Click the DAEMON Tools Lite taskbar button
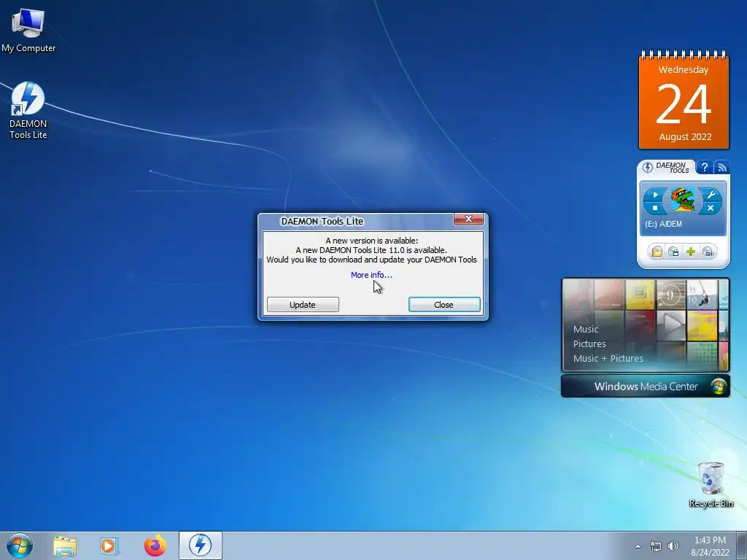 coord(201,545)
